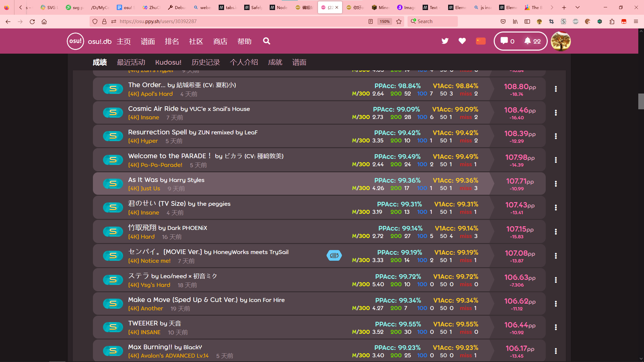Open [4K] Avalon's ADVANCED Lv.14 difficulty link
Viewport: 644px width, 362px height.
tap(168, 356)
